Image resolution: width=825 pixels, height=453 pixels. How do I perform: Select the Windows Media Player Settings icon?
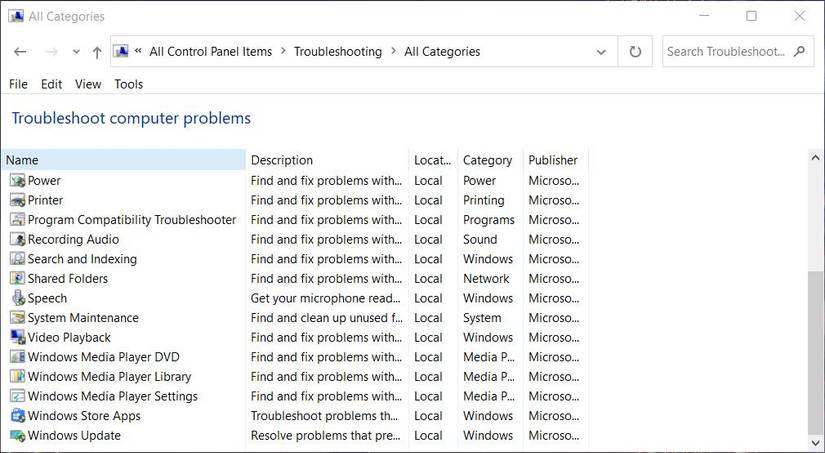pos(17,396)
